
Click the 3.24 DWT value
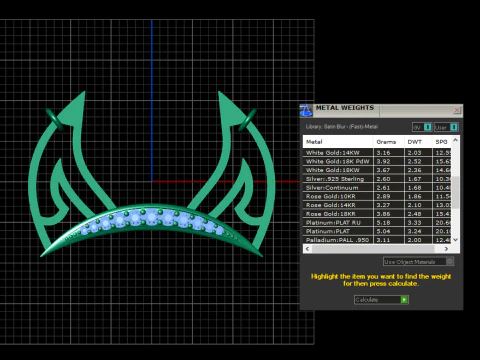pyautogui.click(x=414, y=231)
